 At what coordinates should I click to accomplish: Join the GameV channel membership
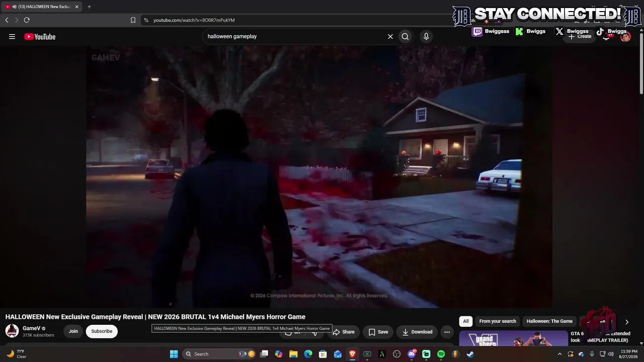(73, 331)
